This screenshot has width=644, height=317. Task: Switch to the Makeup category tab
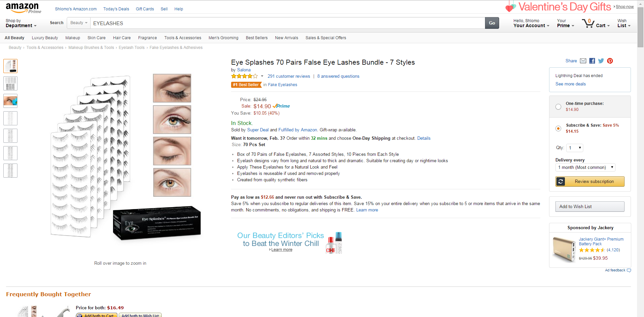(x=72, y=38)
